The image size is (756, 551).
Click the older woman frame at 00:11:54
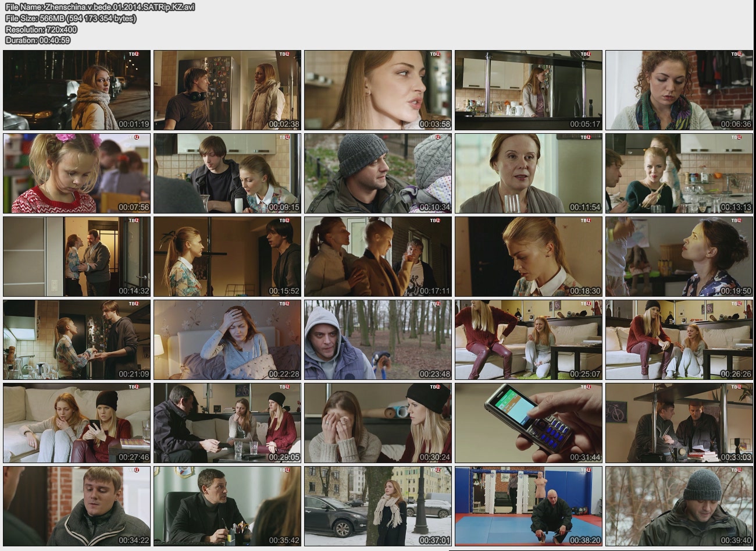(528, 173)
